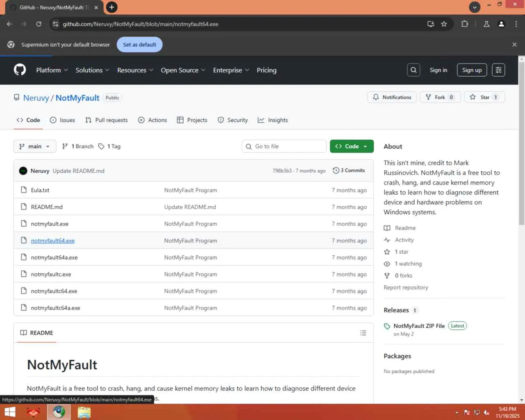Open the 1 Tag link
Viewport: 525px width, 420px height.
(110, 146)
